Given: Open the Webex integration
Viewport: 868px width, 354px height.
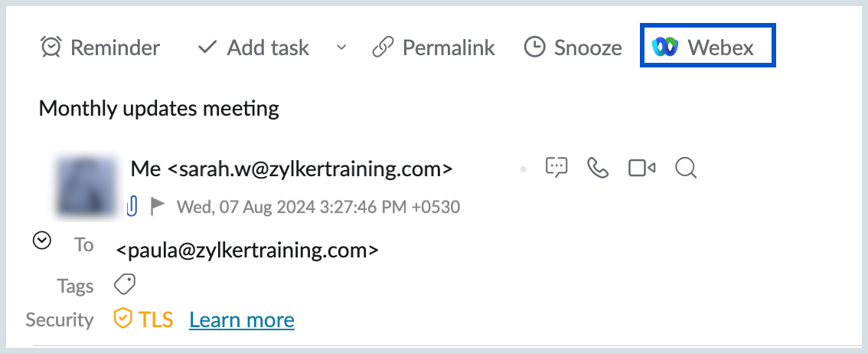Looking at the screenshot, I should [707, 48].
